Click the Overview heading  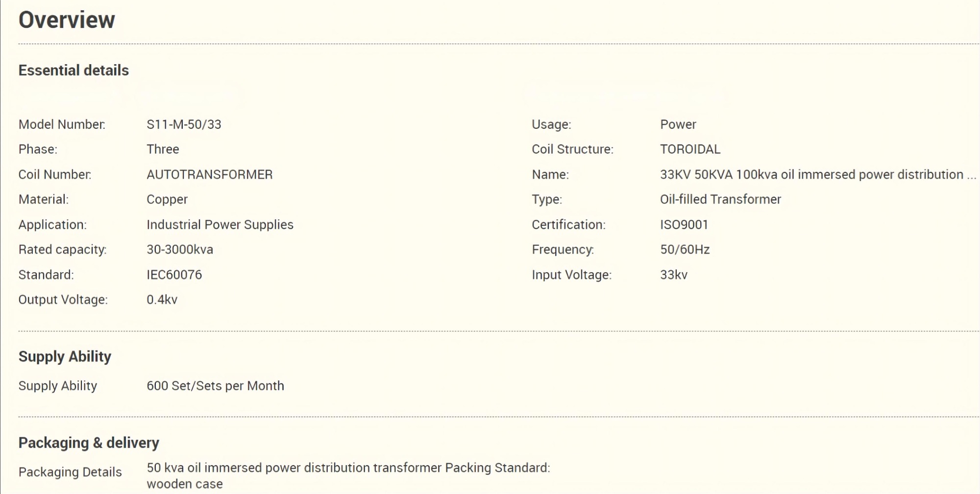(x=67, y=20)
